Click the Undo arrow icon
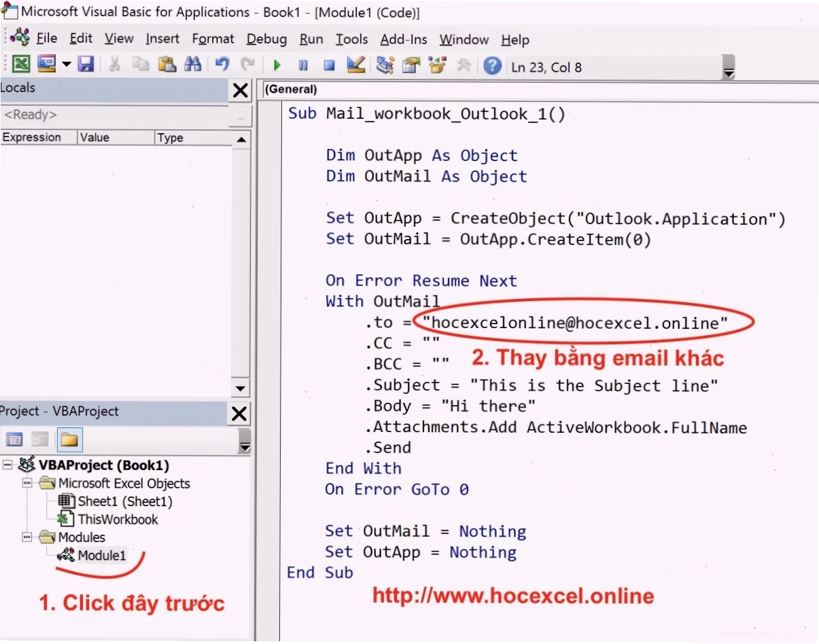Image resolution: width=819 pixels, height=644 pixels. coord(222,65)
